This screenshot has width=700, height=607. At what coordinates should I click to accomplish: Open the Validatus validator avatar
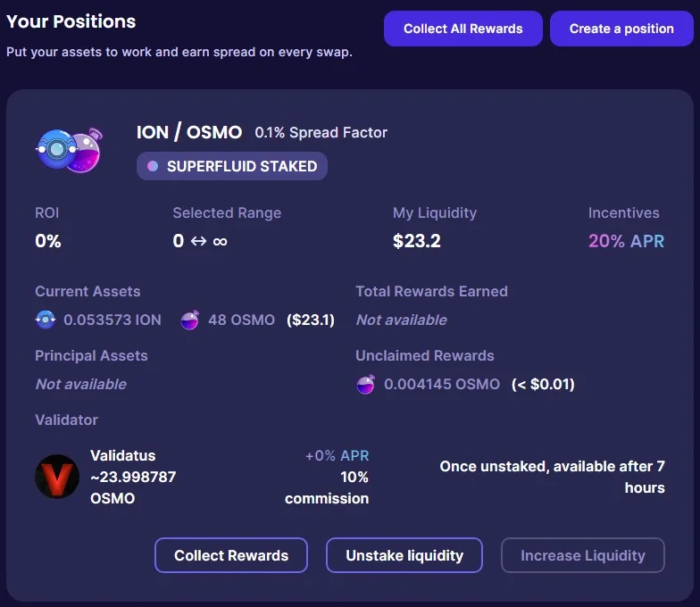pos(57,477)
